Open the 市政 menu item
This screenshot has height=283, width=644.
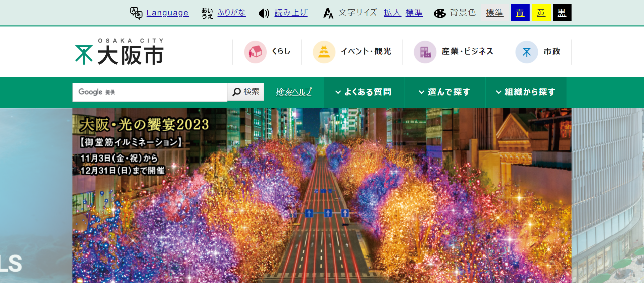coord(552,51)
